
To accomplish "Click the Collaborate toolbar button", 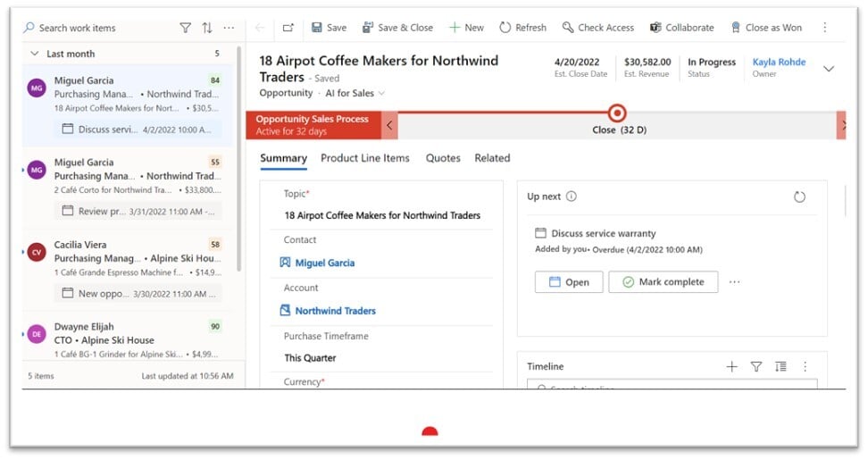I will point(681,28).
